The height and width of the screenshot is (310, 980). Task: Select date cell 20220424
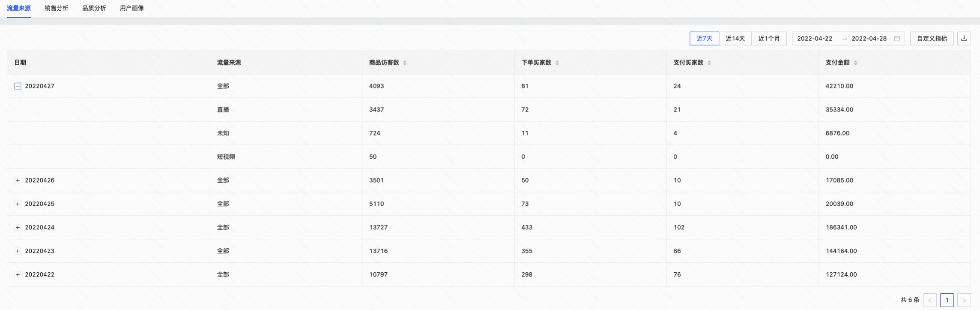click(x=39, y=228)
